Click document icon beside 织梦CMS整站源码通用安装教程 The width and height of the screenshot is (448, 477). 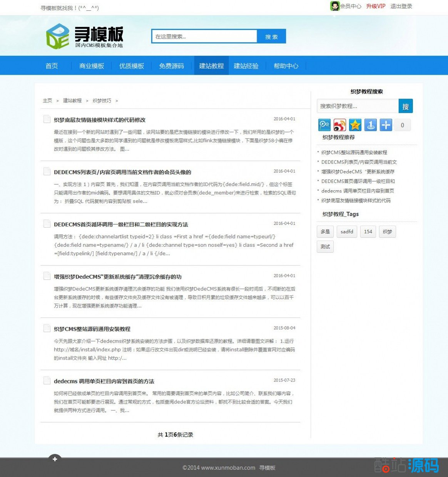pos(47,328)
